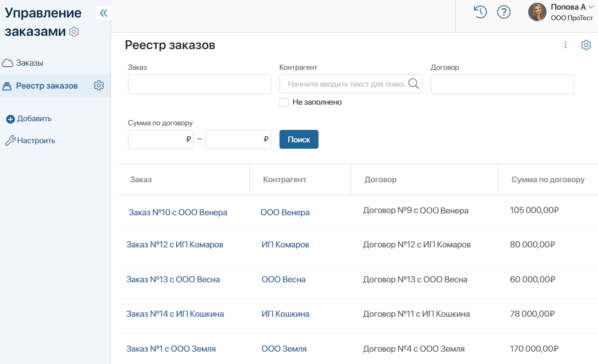Open Заказ №12 с ИП Комаров
This screenshot has height=364, width=598.
point(175,245)
